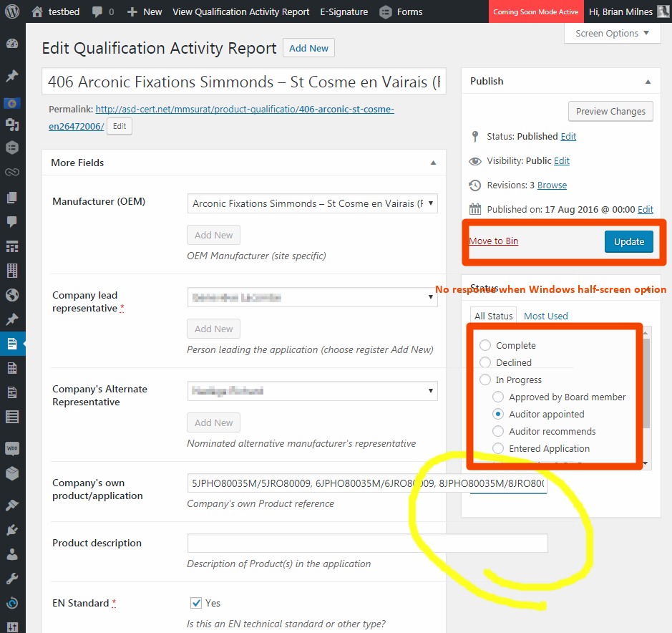The height and width of the screenshot is (633, 672).
Task: Click the building icon in sidebar
Action: (12, 271)
